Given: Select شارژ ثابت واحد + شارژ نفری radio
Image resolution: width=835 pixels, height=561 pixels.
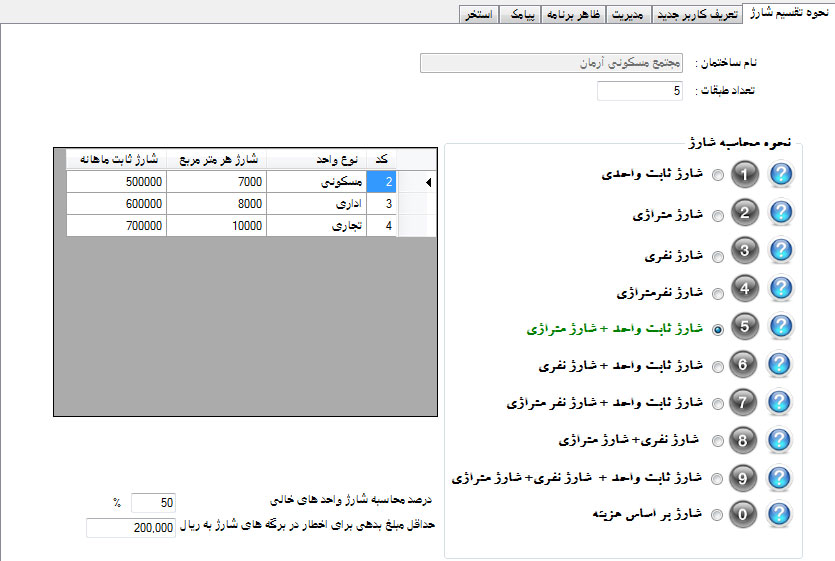Looking at the screenshot, I should click(x=718, y=367).
